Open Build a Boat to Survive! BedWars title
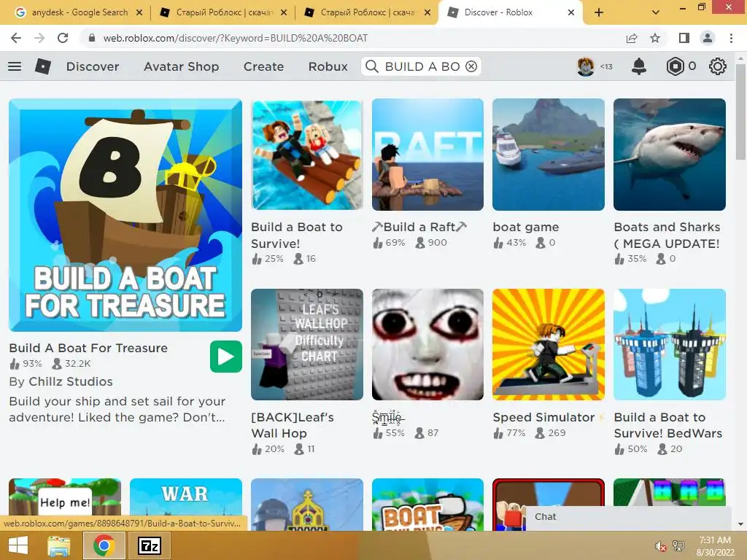The width and height of the screenshot is (747, 560). coord(668,425)
